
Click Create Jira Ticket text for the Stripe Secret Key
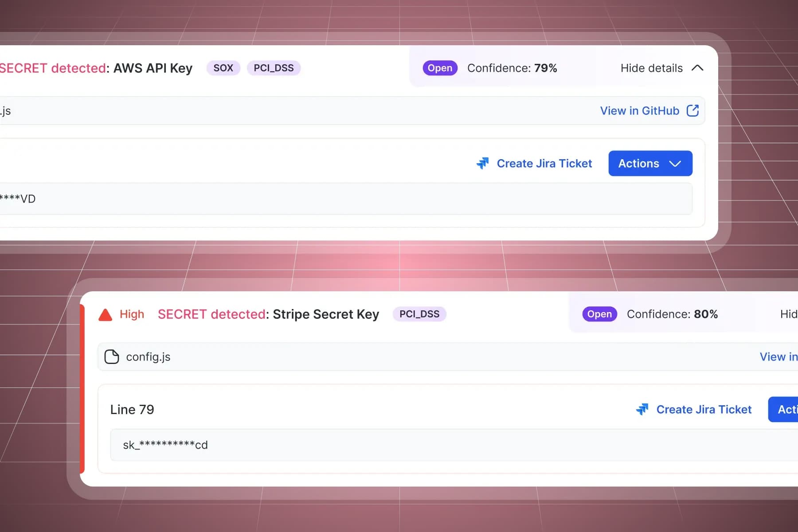point(704,409)
